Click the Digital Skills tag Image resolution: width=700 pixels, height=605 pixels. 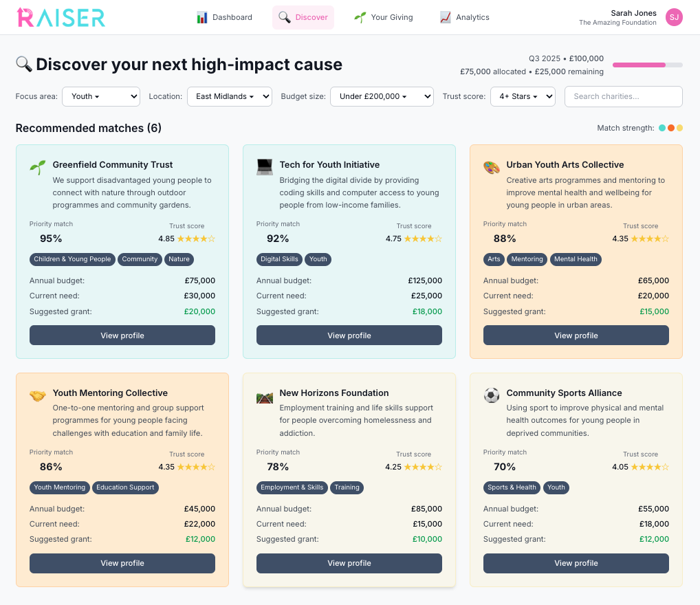[279, 259]
